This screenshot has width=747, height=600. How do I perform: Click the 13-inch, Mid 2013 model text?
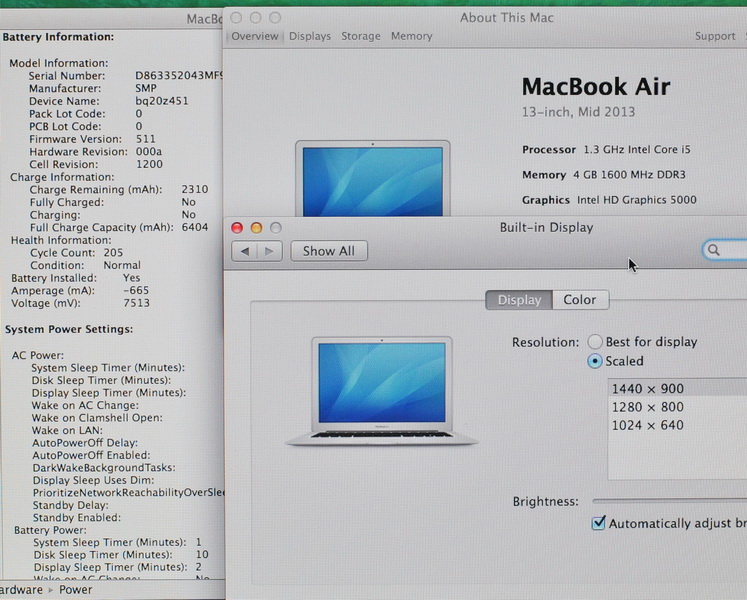pos(578,112)
